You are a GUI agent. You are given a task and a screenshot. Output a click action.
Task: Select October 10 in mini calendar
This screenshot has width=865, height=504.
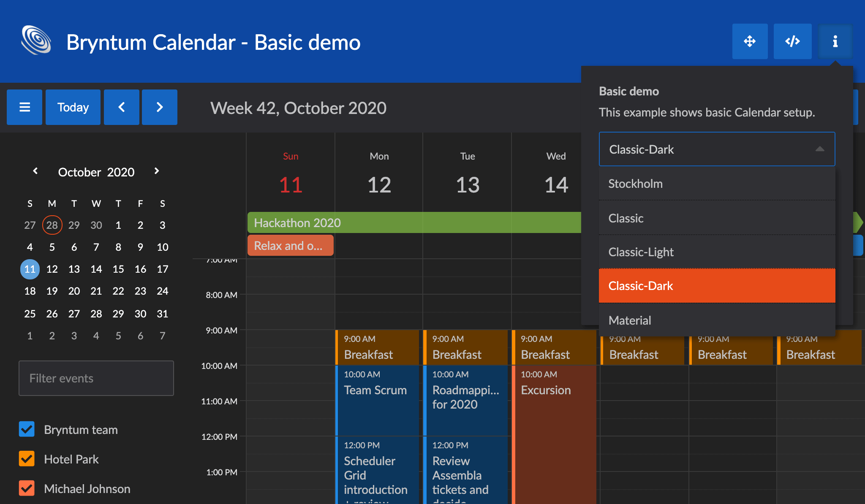tap(163, 247)
